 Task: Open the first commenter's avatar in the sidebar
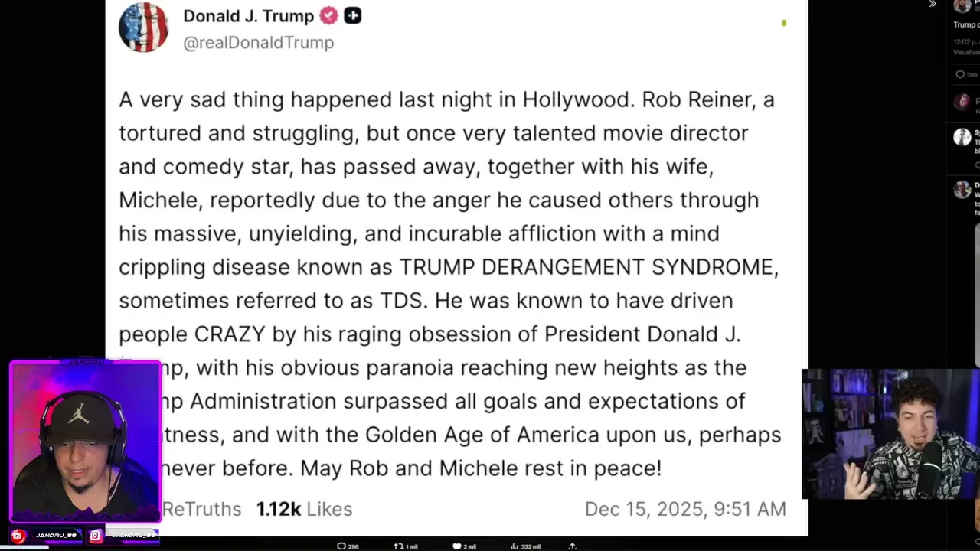962,102
